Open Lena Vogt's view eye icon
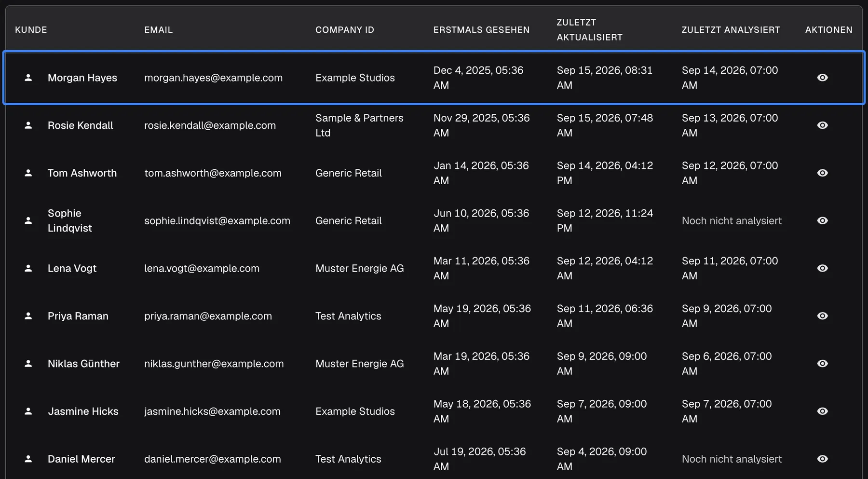 822,268
